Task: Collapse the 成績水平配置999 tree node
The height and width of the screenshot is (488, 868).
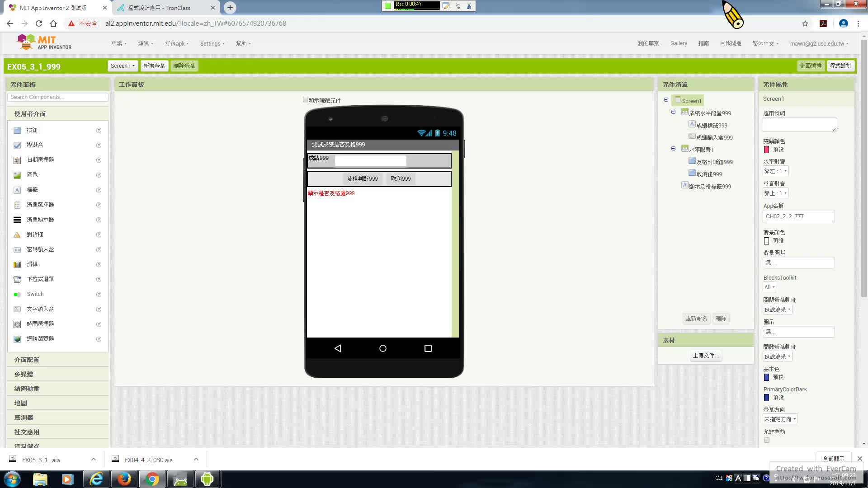Action: click(673, 112)
